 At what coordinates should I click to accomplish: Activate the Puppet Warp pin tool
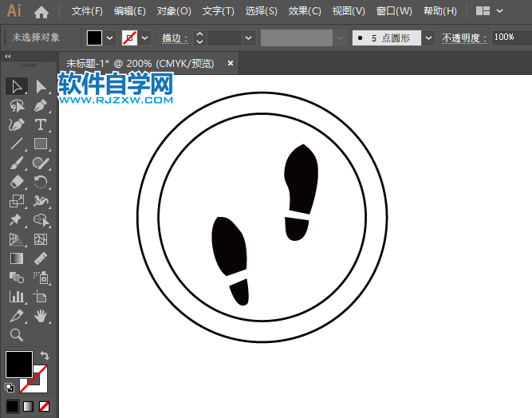coord(16,220)
